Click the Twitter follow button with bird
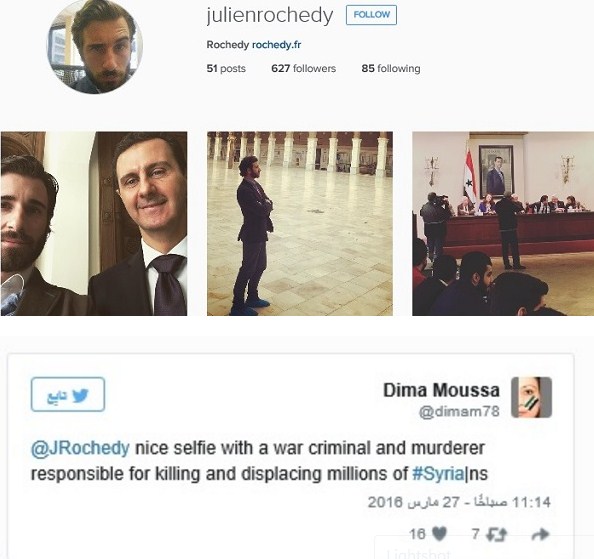The image size is (594, 559). [x=68, y=394]
